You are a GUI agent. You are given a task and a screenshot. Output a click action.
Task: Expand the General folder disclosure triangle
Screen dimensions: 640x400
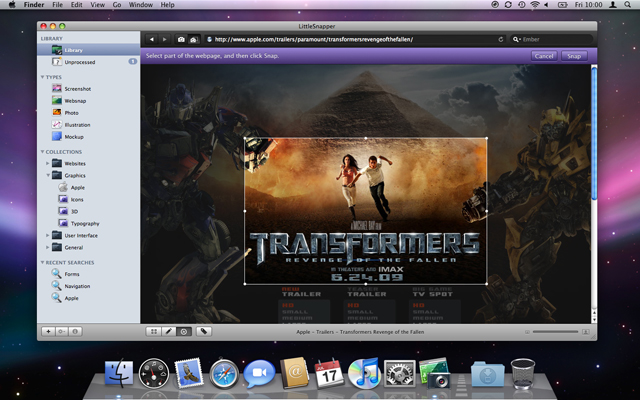point(47,247)
